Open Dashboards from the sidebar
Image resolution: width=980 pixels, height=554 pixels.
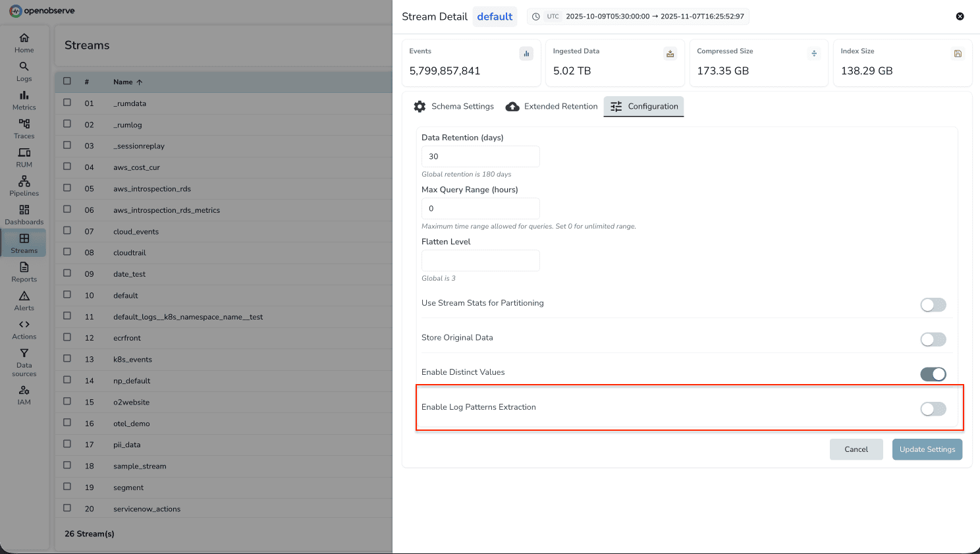24,210
